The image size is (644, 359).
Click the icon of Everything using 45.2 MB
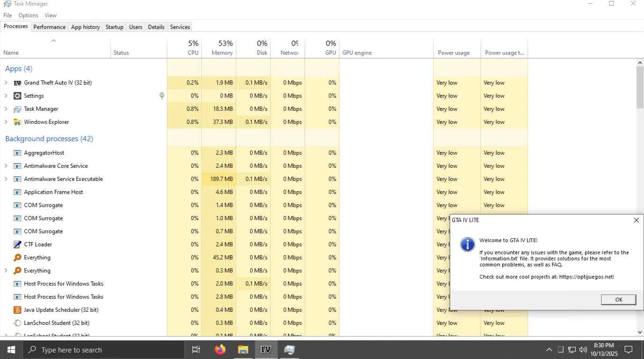[17, 258]
